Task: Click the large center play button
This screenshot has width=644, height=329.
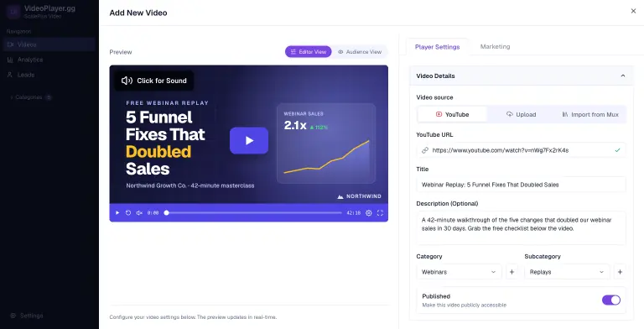Action: (x=249, y=141)
